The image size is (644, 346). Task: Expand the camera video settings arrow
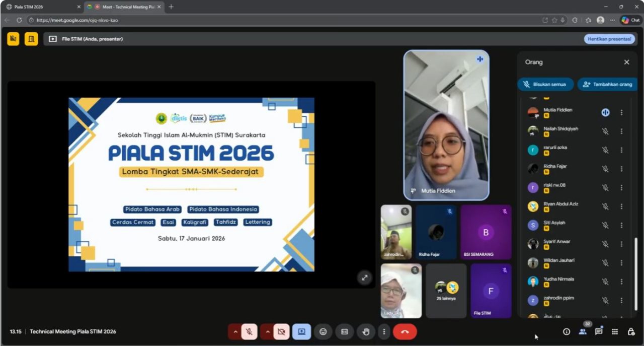click(x=267, y=332)
